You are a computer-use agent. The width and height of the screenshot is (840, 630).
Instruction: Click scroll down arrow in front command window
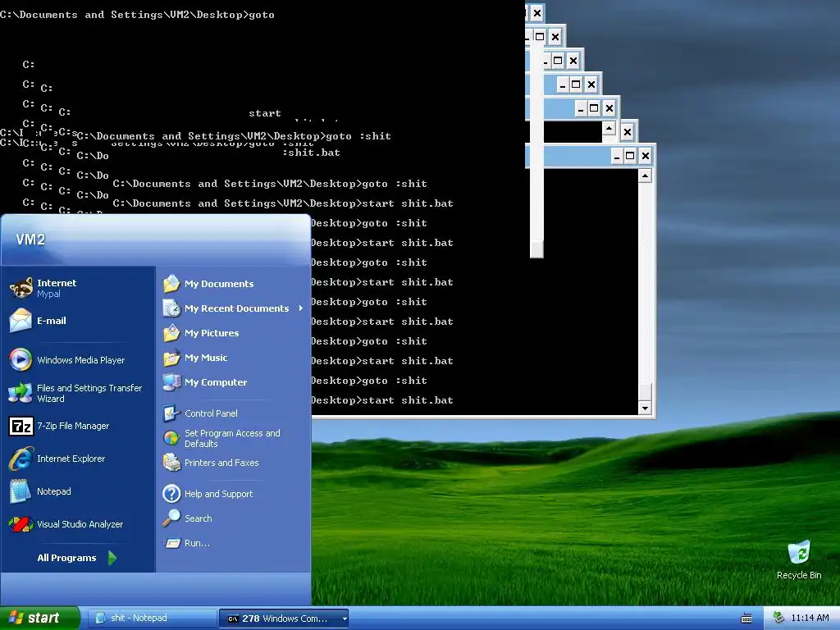point(645,409)
